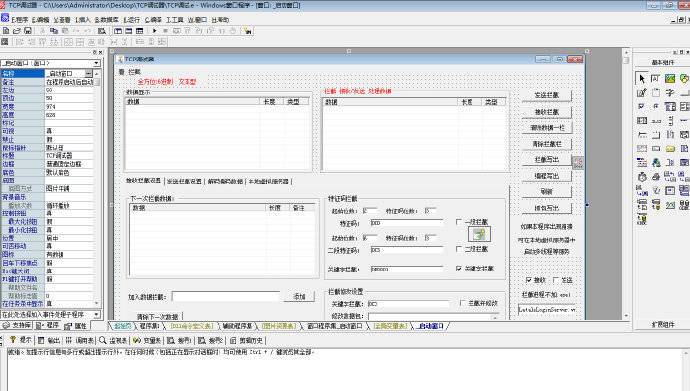Select the checkbox component icon in toolbox
690x391 pixels.
point(642,106)
